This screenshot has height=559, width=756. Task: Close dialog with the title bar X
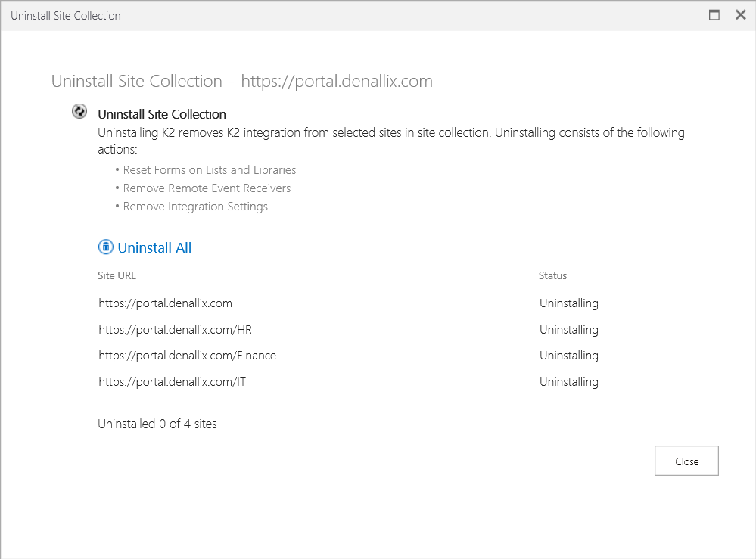(740, 15)
